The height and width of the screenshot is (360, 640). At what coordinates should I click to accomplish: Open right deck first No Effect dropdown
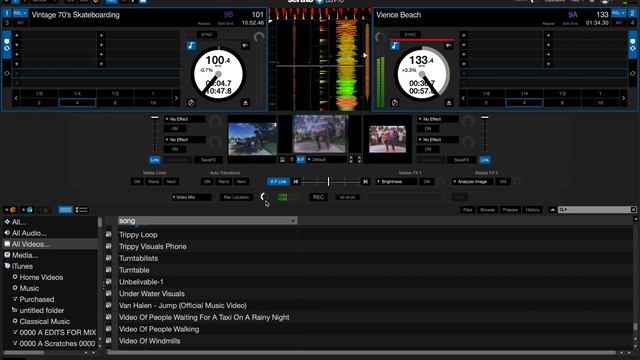438,119
